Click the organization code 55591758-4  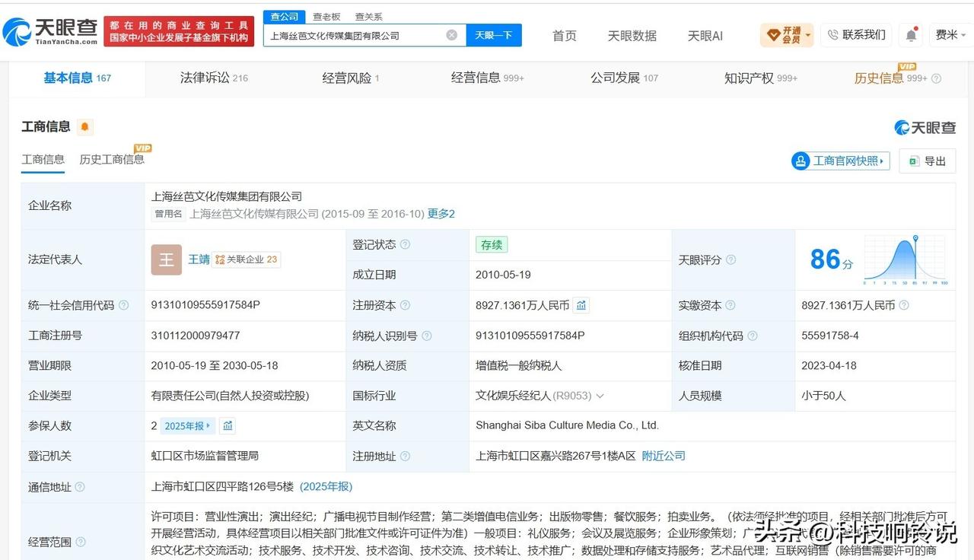830,336
